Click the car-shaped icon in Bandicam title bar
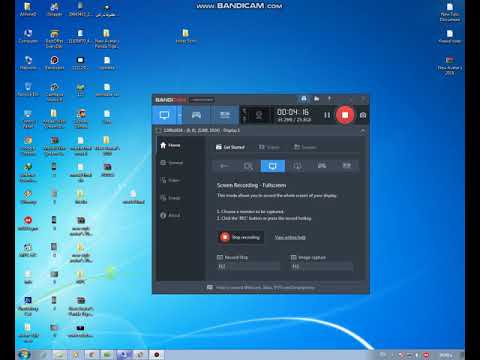Image resolution: width=480 pixels, height=360 pixels. pyautogui.click(x=304, y=99)
